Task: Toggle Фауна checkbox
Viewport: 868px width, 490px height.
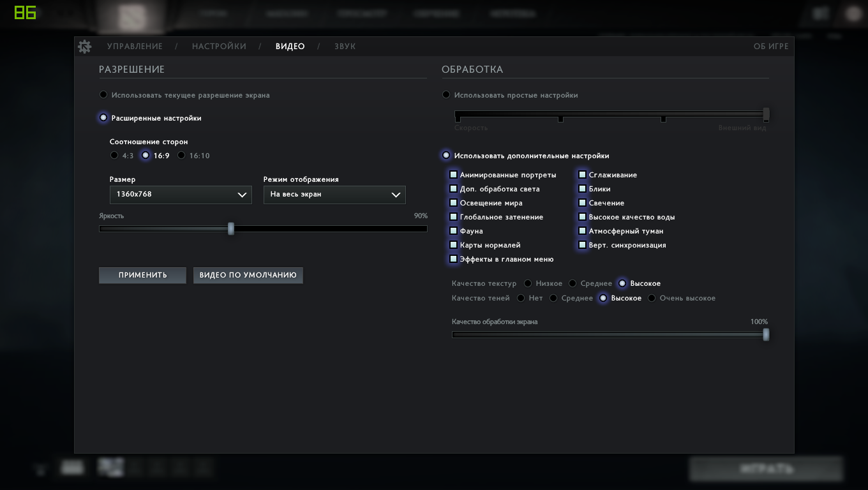Action: [453, 231]
